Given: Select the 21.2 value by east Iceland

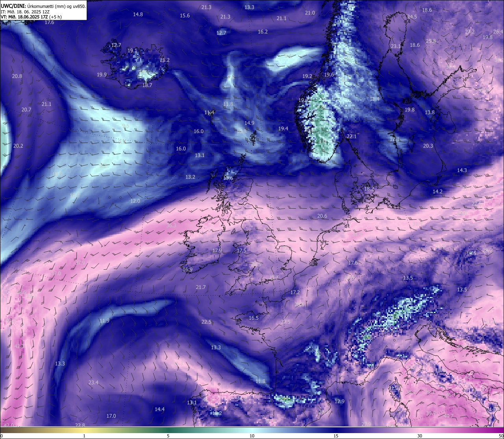Looking at the screenshot, I should (x=165, y=60).
